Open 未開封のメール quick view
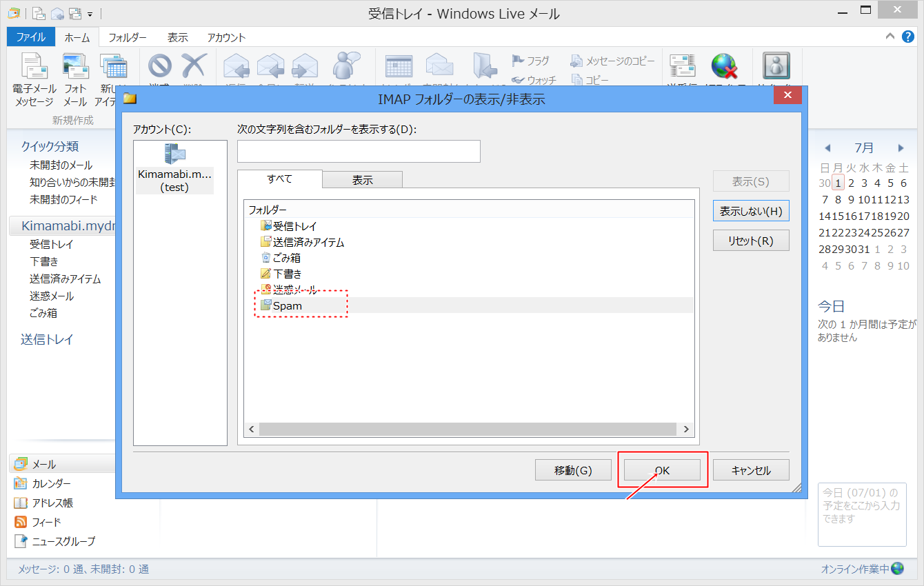Screen dimensions: 924x586 point(61,165)
